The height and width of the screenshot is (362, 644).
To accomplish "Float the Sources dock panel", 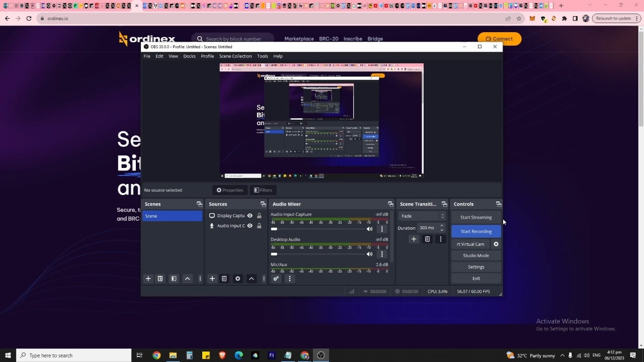I will coord(263,204).
